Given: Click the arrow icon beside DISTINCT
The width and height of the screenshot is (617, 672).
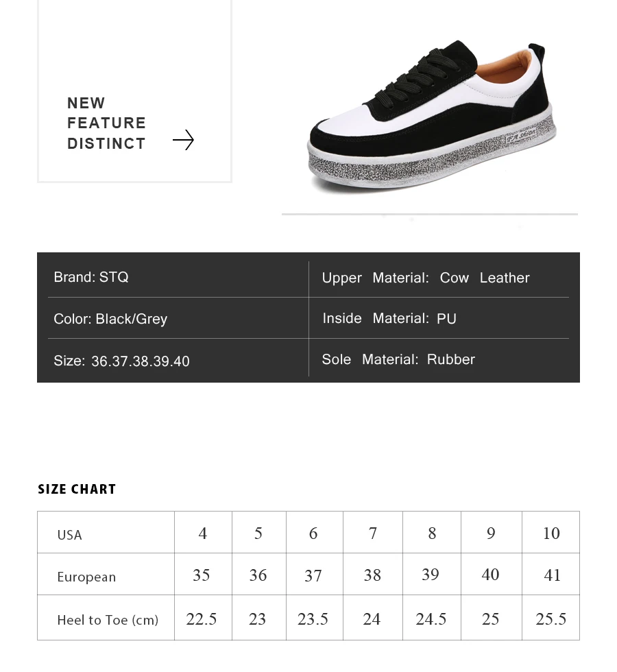Looking at the screenshot, I should coord(184,140).
